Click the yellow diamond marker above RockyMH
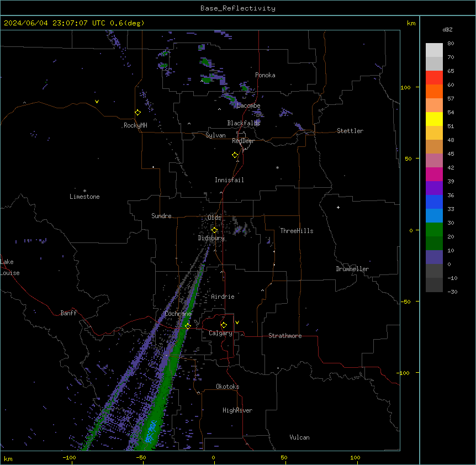Viewport: 476px width, 465px height. (138, 112)
